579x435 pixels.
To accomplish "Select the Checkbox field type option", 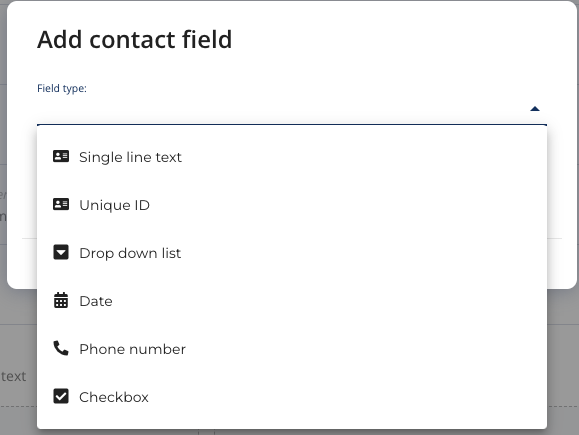I will 292,397.
